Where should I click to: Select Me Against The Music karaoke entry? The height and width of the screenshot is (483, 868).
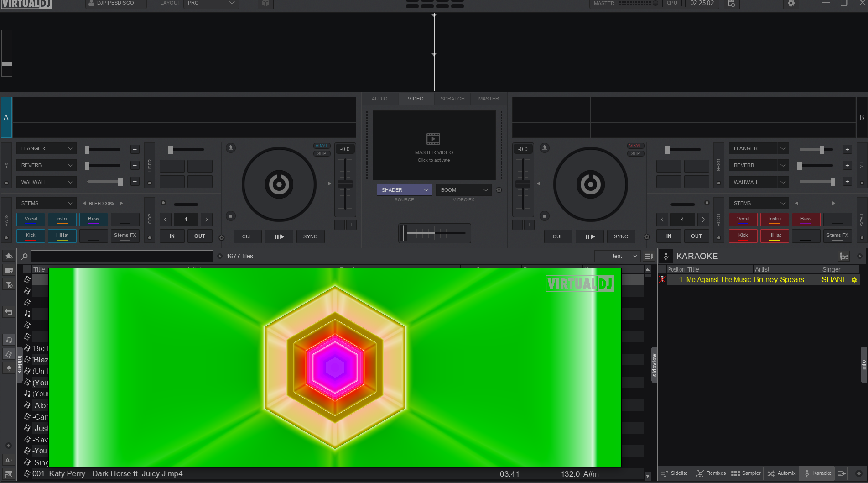click(763, 280)
